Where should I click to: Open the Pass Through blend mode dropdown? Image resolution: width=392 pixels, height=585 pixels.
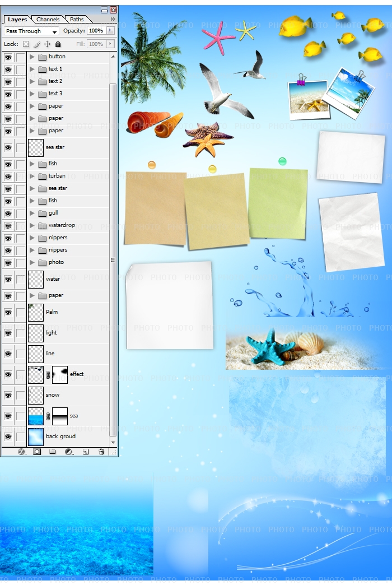(x=32, y=31)
